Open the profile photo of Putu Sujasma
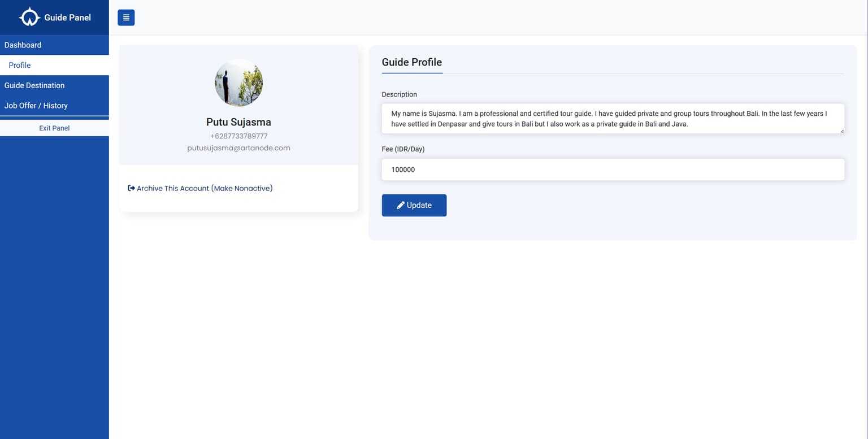 (238, 82)
